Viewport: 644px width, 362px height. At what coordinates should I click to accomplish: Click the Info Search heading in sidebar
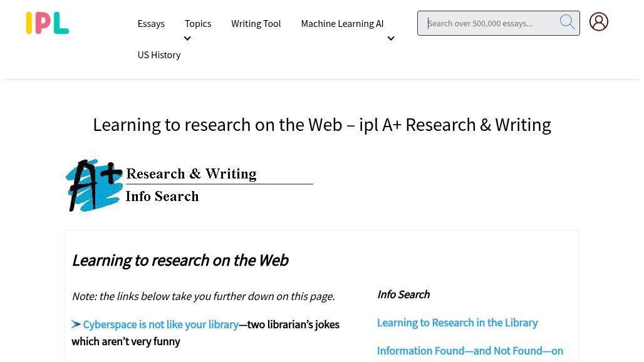403,294
